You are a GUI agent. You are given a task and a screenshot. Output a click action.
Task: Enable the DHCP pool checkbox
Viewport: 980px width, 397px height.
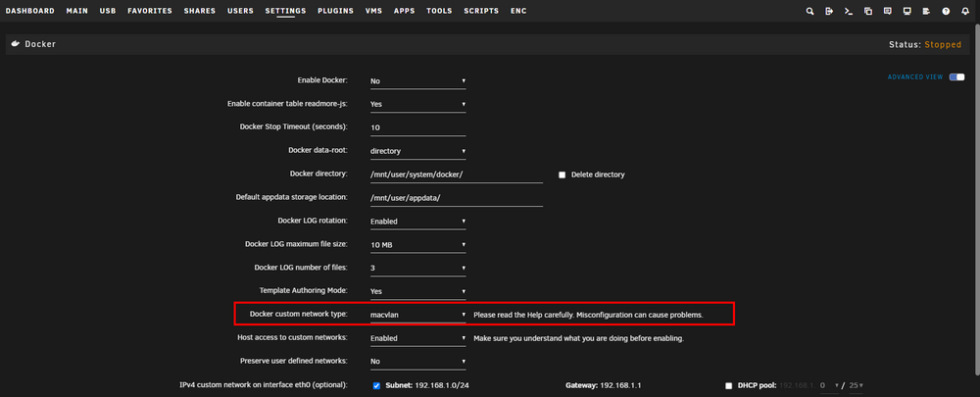click(x=729, y=386)
